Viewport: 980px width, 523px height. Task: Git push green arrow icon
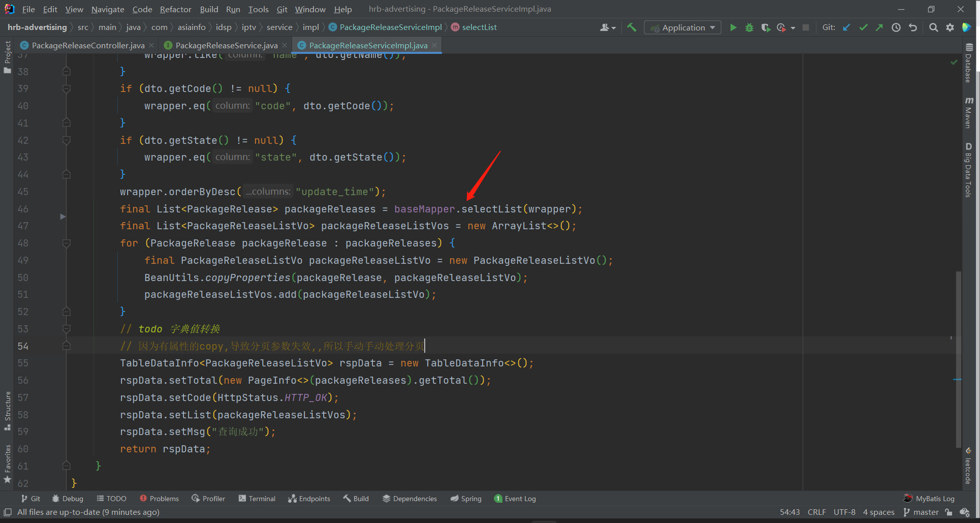tap(879, 27)
